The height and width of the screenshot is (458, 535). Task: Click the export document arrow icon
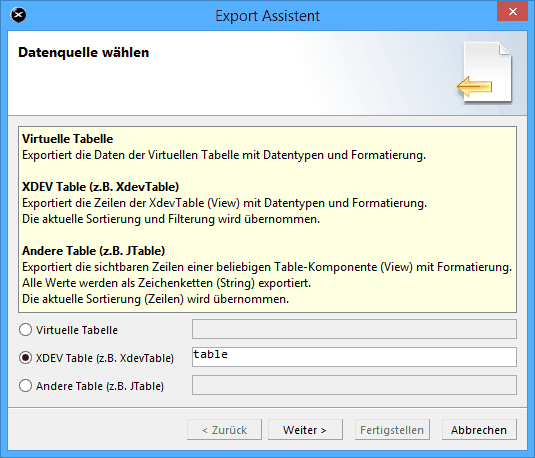coord(485,72)
